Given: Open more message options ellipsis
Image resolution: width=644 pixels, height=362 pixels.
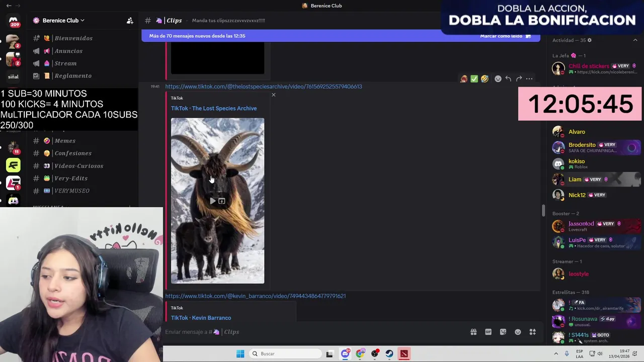Looking at the screenshot, I should [529, 79].
